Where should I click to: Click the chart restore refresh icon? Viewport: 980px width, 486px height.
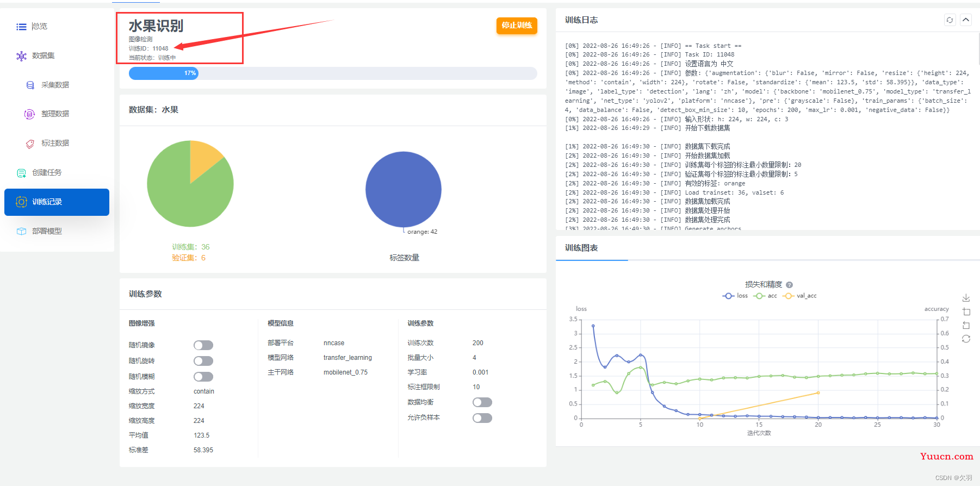pos(966,339)
